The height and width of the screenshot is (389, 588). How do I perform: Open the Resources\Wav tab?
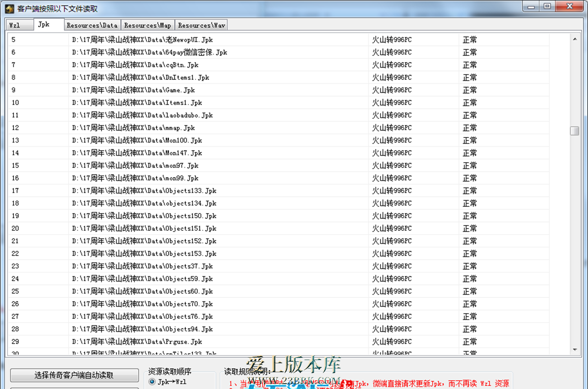(201, 25)
